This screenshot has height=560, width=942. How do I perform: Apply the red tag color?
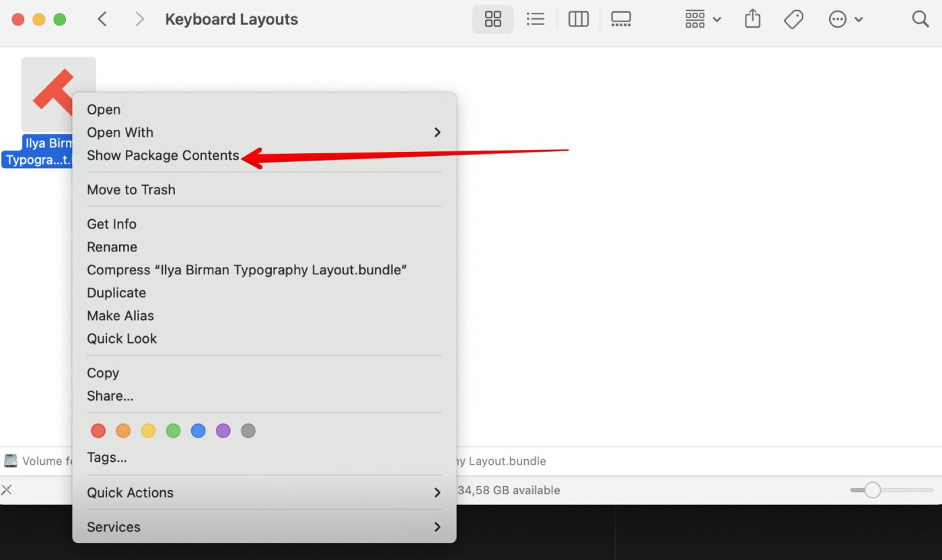pyautogui.click(x=98, y=431)
